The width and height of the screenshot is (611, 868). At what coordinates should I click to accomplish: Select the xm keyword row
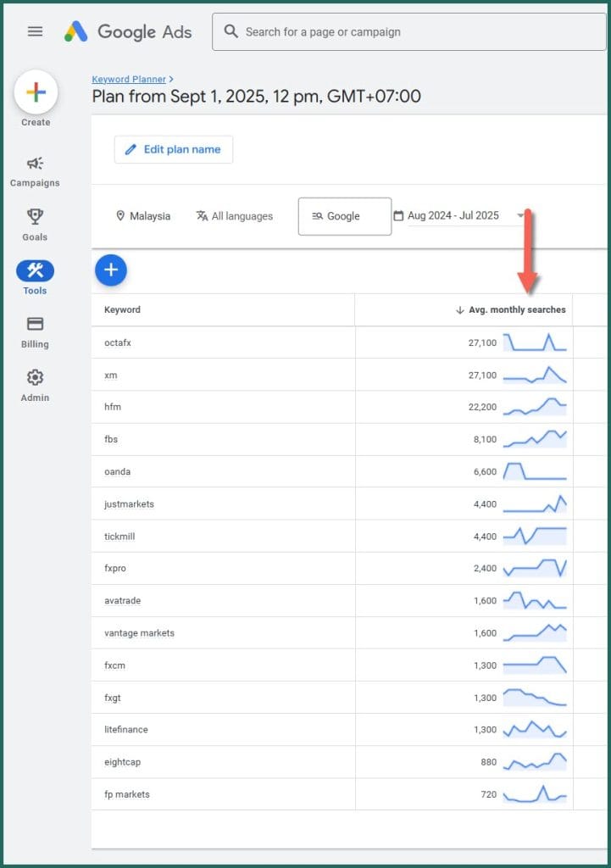[348, 375]
